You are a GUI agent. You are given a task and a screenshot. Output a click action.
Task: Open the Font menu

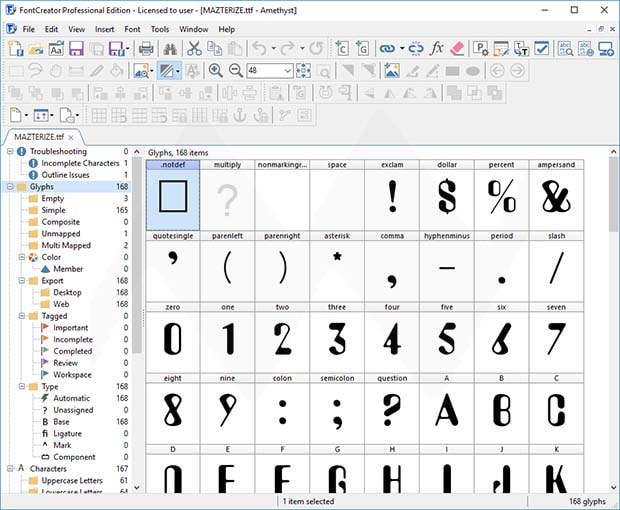click(132, 29)
